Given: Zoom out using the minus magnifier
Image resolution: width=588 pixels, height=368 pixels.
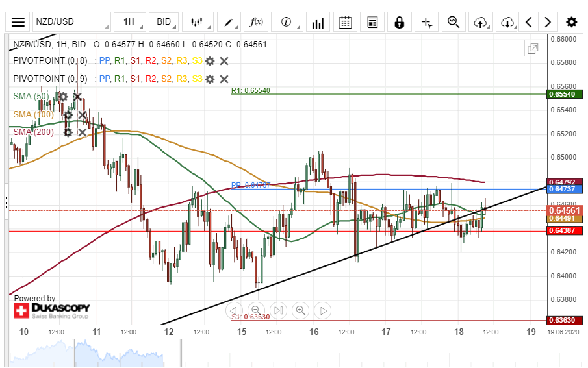Looking at the screenshot, I should click(256, 311).
